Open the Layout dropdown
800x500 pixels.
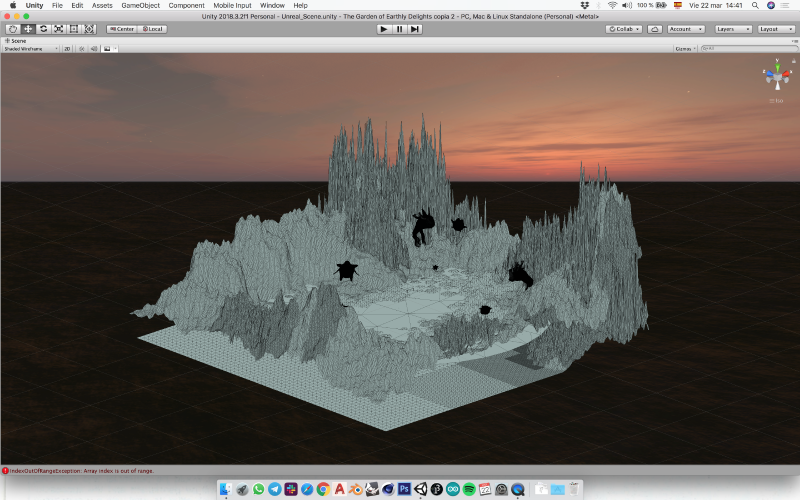(x=774, y=29)
